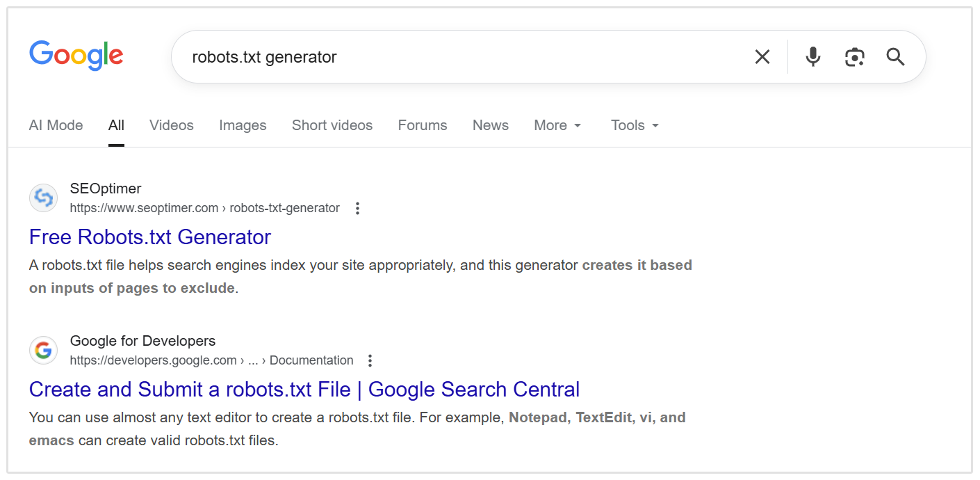Image resolution: width=980 pixels, height=480 pixels.
Task: Open the three-dot menu on the SEOptimer result
Action: coord(357,207)
